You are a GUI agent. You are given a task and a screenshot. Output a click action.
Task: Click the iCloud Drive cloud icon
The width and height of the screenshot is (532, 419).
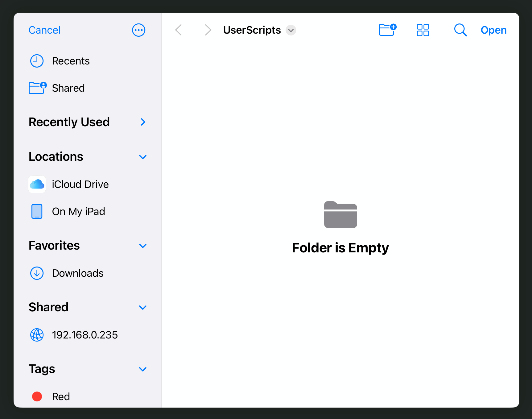[x=37, y=184]
